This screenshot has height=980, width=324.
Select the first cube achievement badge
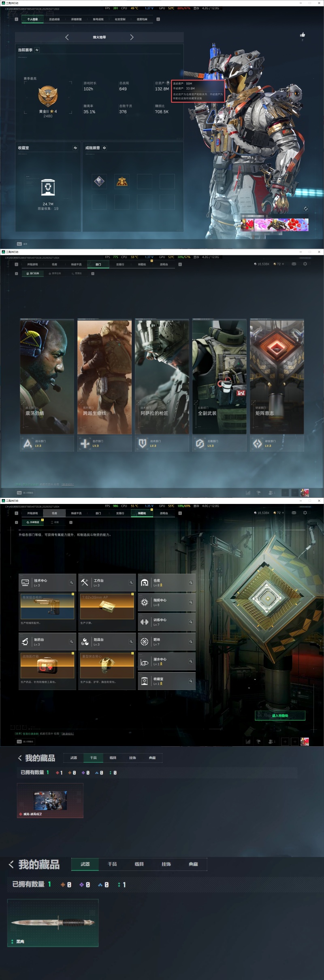(x=99, y=181)
